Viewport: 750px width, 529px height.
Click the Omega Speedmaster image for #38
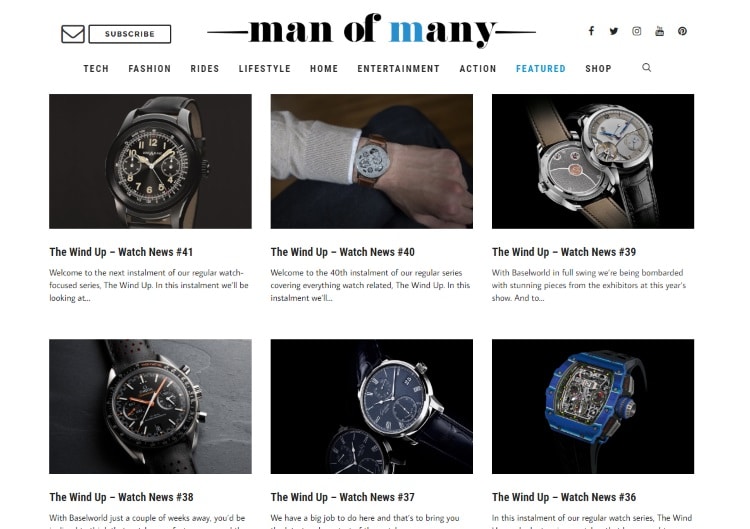[150, 407]
